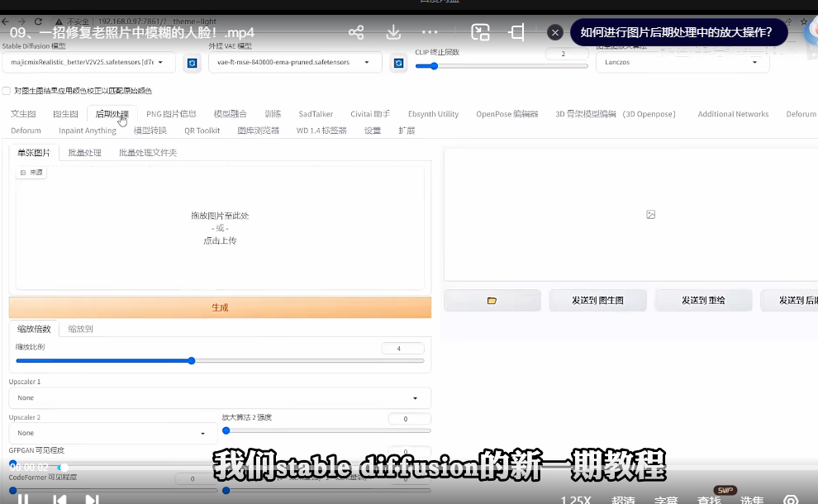
Task: Toggle color correction checkbox for img2img results
Action: [7, 91]
